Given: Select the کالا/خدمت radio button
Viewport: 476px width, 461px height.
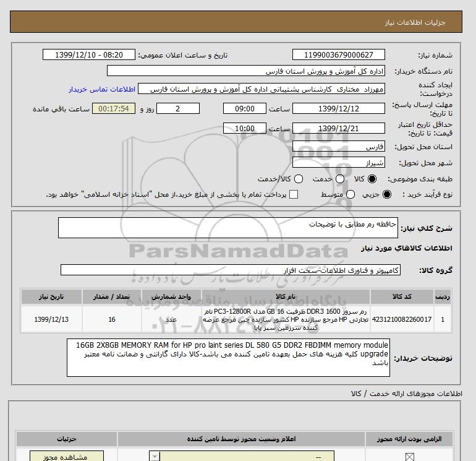Looking at the screenshot, I should coord(299,179).
